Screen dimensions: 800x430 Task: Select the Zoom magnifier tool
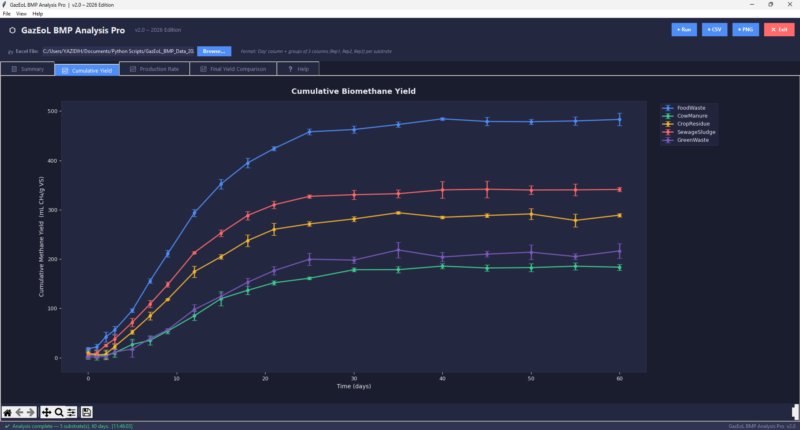coord(59,412)
